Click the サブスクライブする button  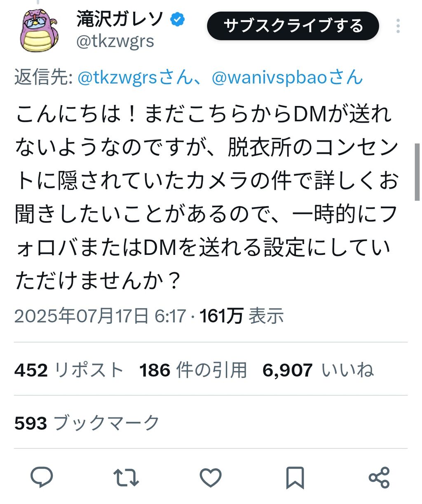click(293, 26)
